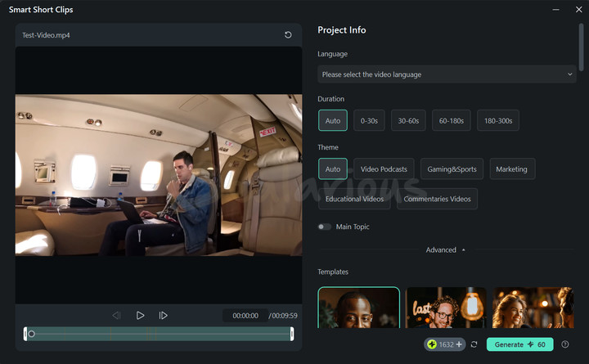
Task: Open the window options menu icon
Action: 557,10
